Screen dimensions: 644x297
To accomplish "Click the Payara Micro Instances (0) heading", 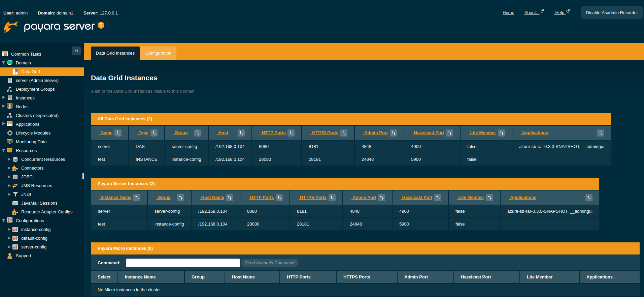I will click(x=125, y=248).
